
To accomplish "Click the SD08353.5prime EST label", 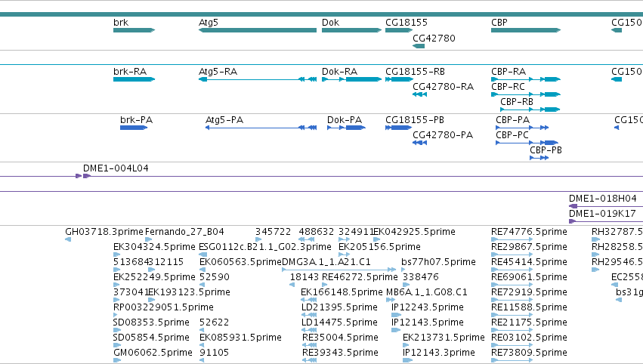I will pos(151,322).
